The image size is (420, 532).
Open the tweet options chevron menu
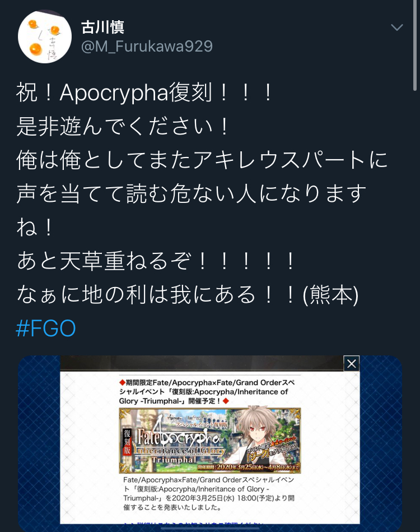coord(396,27)
